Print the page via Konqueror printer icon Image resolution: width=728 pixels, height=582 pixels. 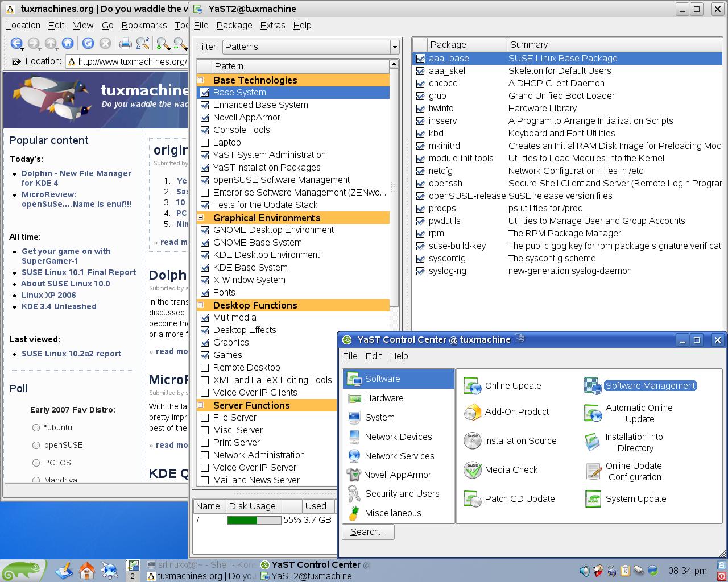[x=126, y=43]
